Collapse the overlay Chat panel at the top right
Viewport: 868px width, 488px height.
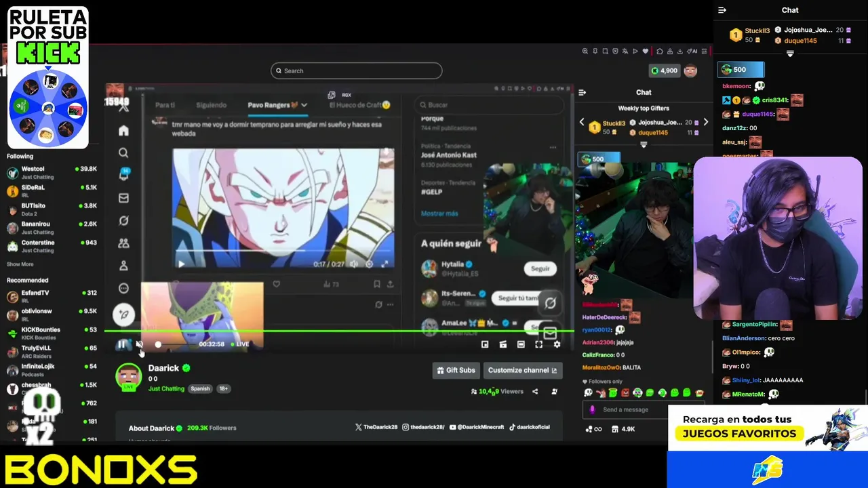click(722, 10)
